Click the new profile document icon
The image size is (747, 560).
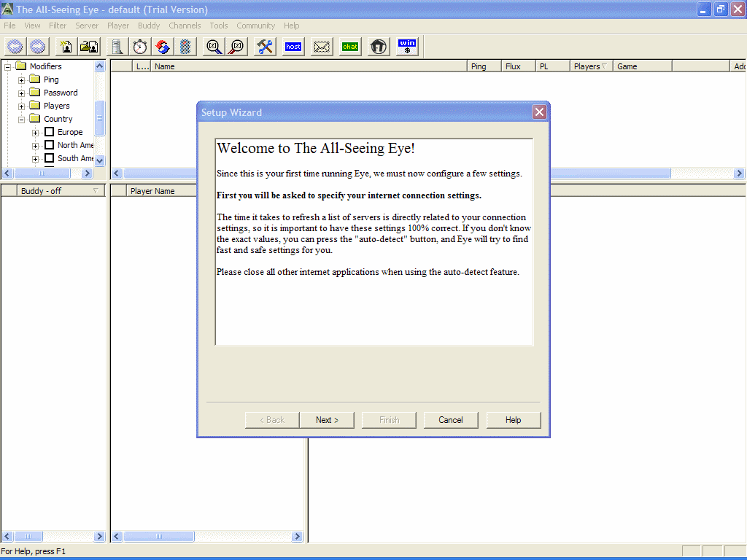pyautogui.click(x=66, y=47)
